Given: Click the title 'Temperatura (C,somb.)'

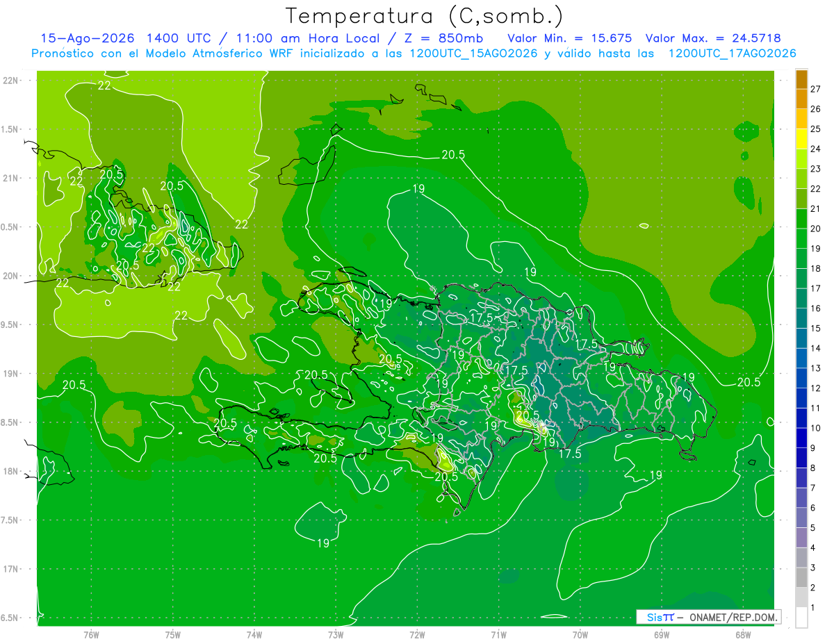Looking at the screenshot, I should click(x=425, y=15).
